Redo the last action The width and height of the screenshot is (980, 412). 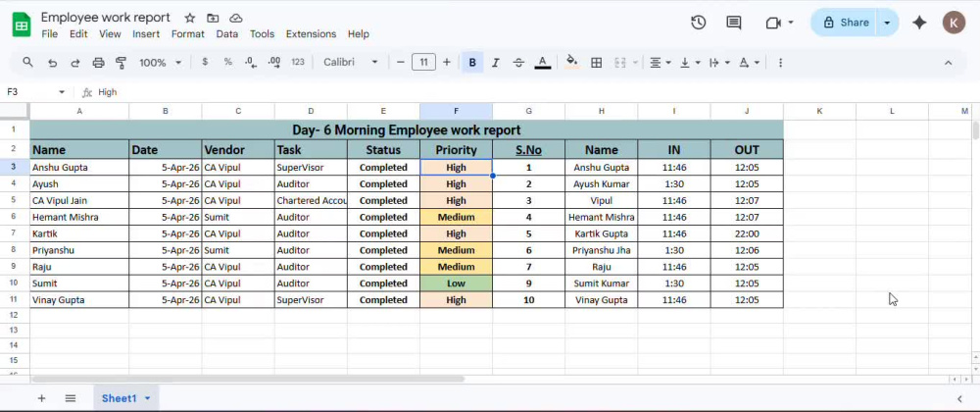(x=75, y=63)
